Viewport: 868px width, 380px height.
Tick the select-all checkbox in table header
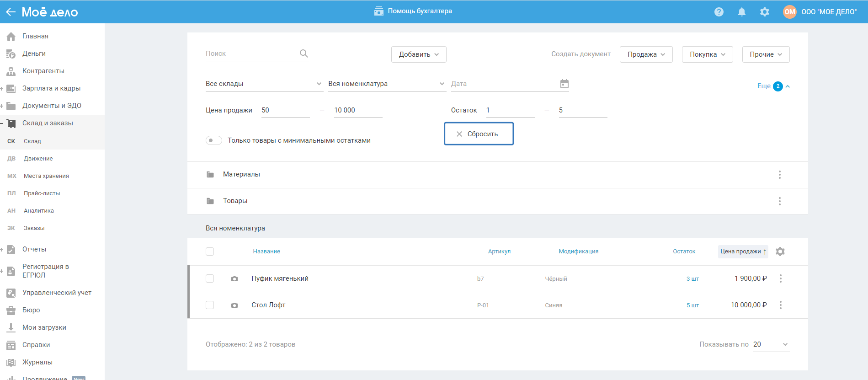(x=210, y=252)
